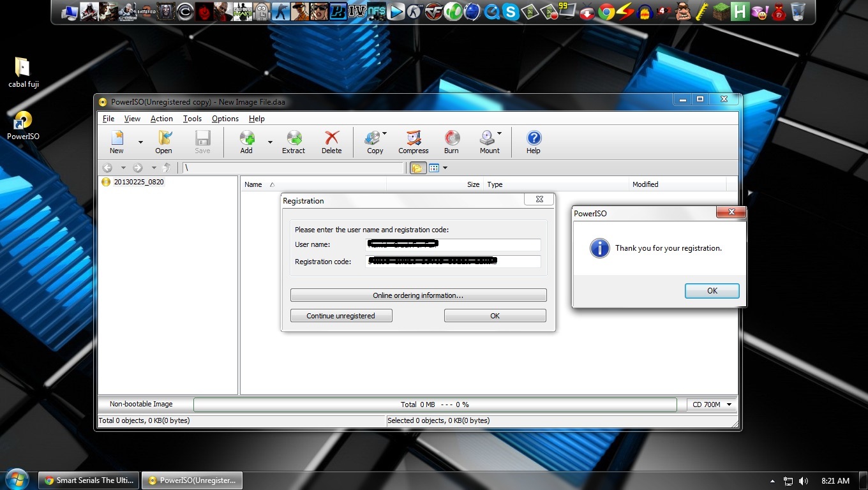Open the Copy button's dropdown arrow

(x=384, y=133)
